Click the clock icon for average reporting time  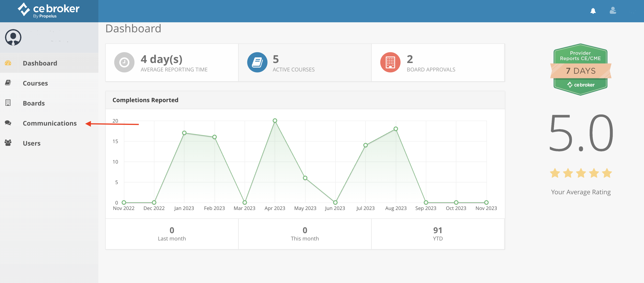tap(124, 62)
